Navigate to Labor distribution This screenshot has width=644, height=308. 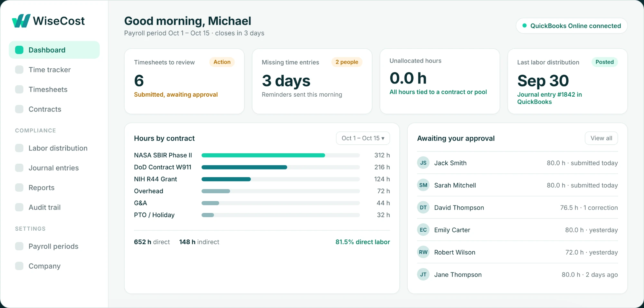pos(54,148)
